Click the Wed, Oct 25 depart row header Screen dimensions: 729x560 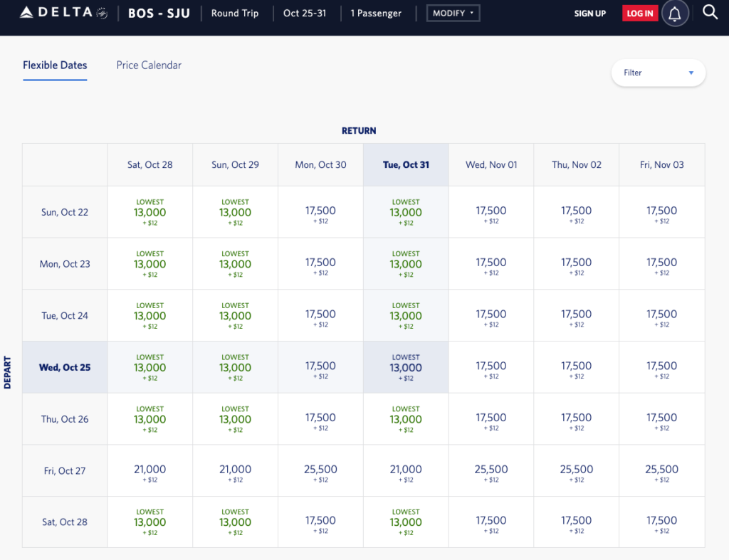click(x=65, y=367)
